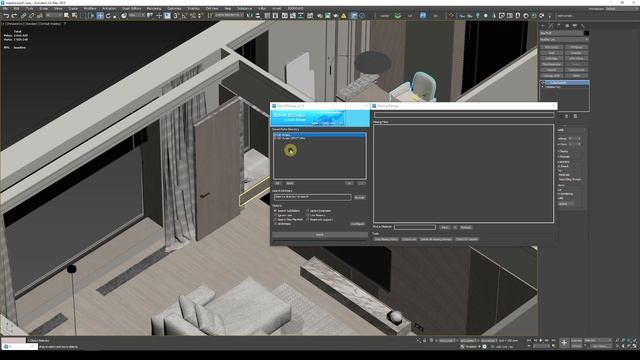Click the Relink button in Relink Bitmaps
The image size is (640, 360).
(320, 235)
